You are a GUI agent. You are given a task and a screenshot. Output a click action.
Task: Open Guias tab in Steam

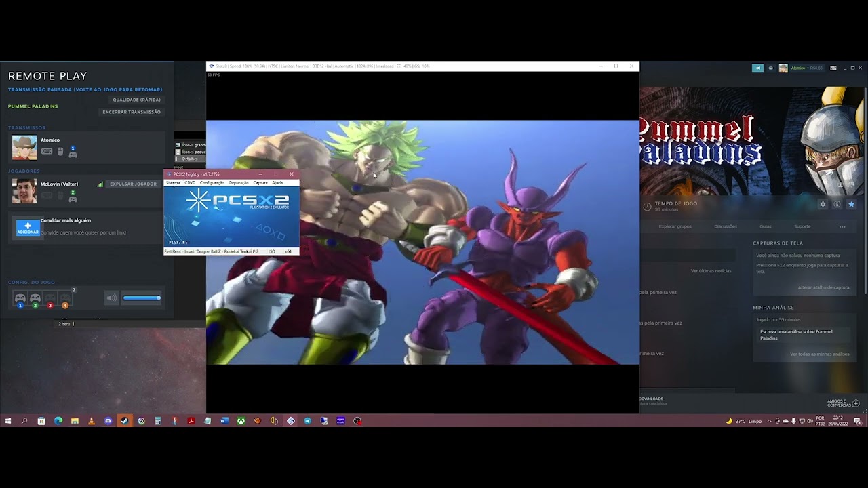(x=766, y=226)
